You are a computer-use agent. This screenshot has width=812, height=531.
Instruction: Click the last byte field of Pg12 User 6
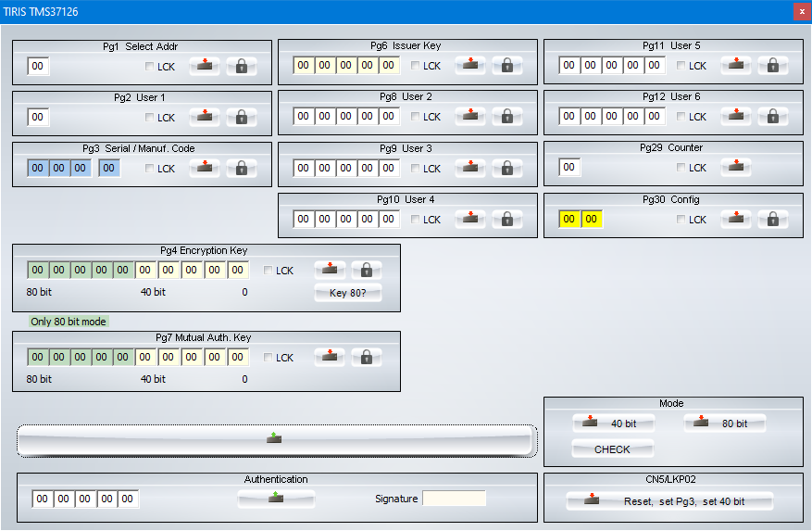point(654,116)
